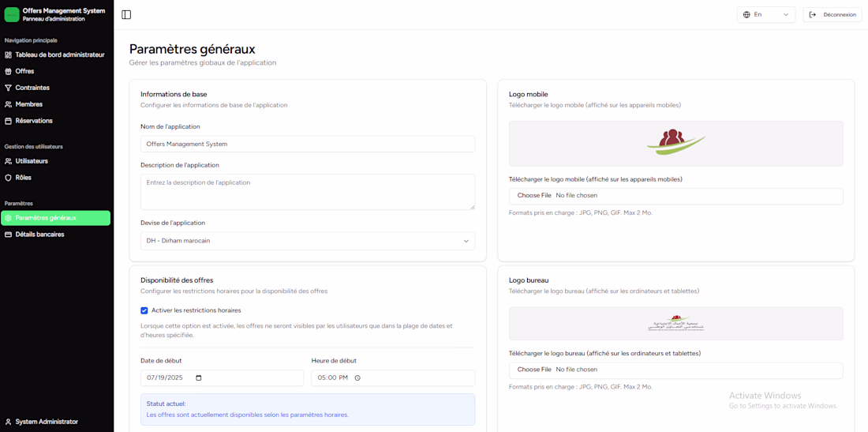Click the clock icon in Heure de début
The height and width of the screenshot is (432, 868).
click(x=357, y=378)
